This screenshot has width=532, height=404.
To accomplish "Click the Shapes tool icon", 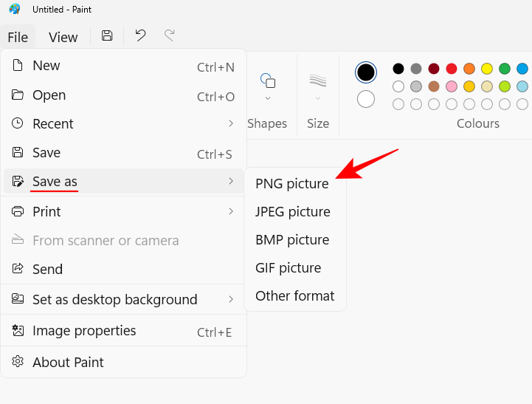I will (x=267, y=81).
